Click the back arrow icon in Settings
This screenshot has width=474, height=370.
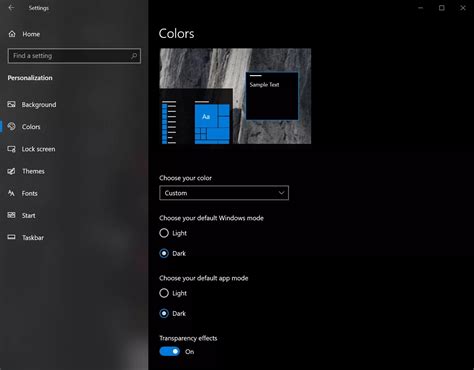11,8
